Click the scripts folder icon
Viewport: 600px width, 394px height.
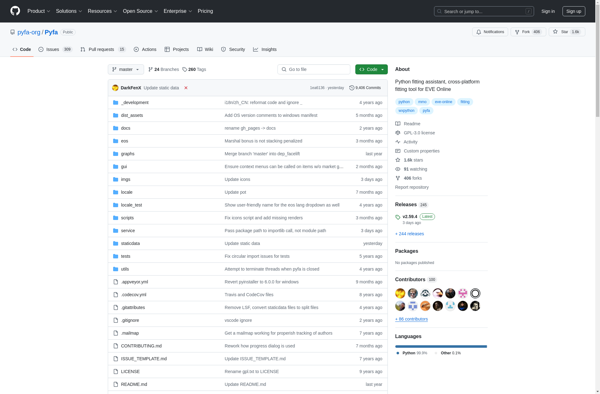tap(116, 218)
